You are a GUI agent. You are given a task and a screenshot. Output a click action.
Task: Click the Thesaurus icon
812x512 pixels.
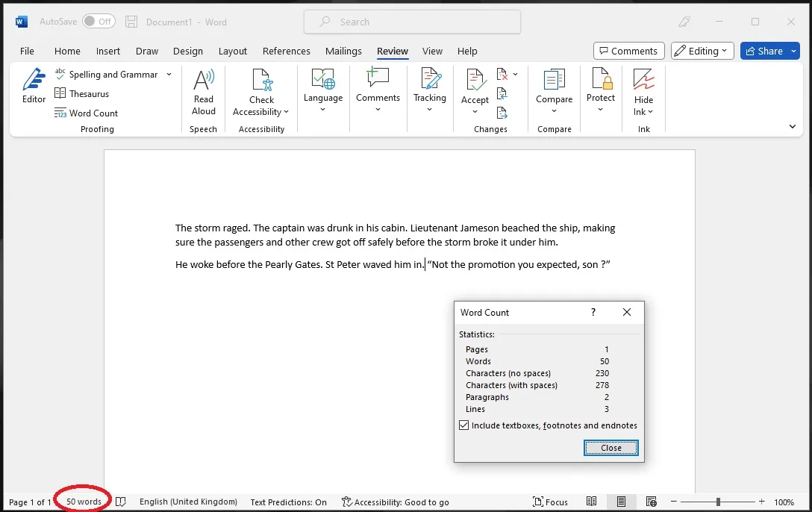[x=61, y=94]
